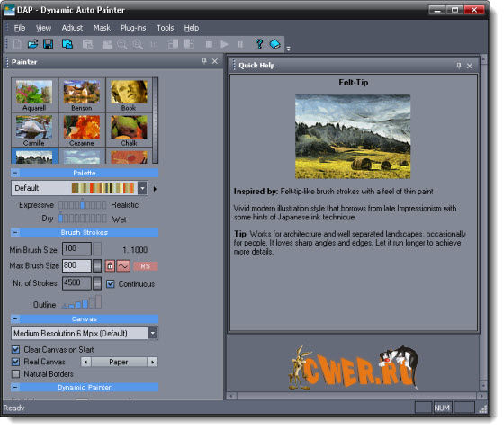Open the canvas resolution dropdown
This screenshot has width=504, height=430.
click(x=153, y=333)
